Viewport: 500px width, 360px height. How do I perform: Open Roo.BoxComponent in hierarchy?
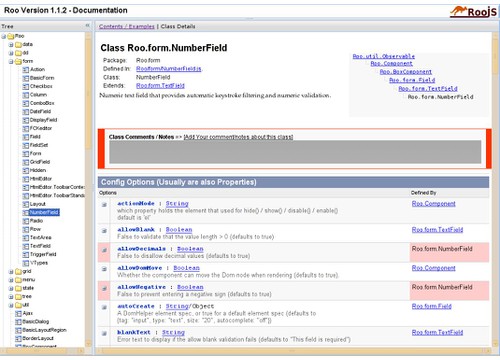[406, 72]
